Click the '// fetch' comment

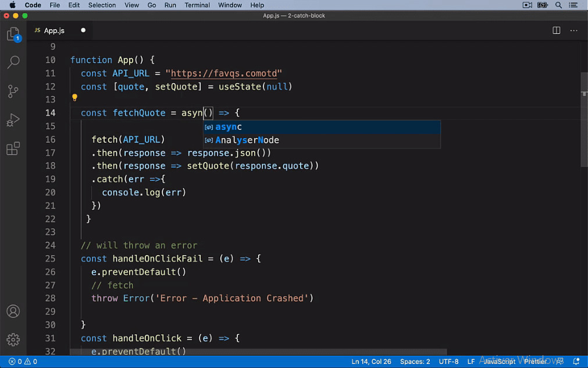coord(112,285)
